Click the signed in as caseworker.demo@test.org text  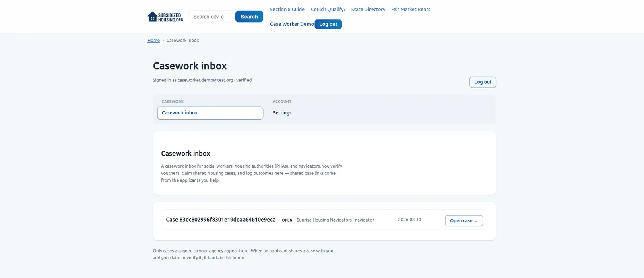point(202,80)
